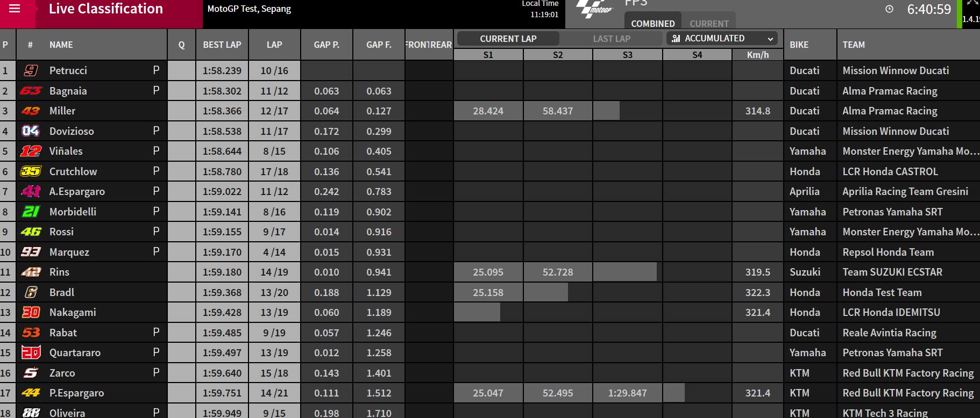Click team Reale Avintia Racing

pyautogui.click(x=889, y=333)
